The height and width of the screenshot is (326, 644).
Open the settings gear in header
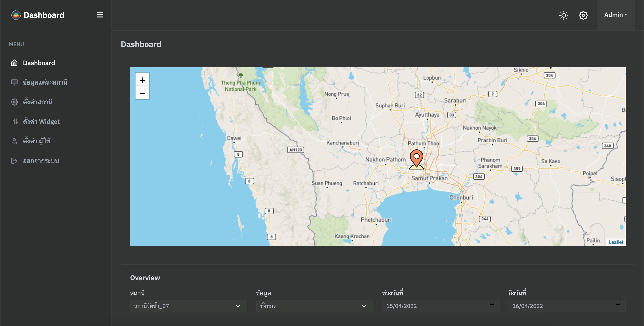coord(583,15)
